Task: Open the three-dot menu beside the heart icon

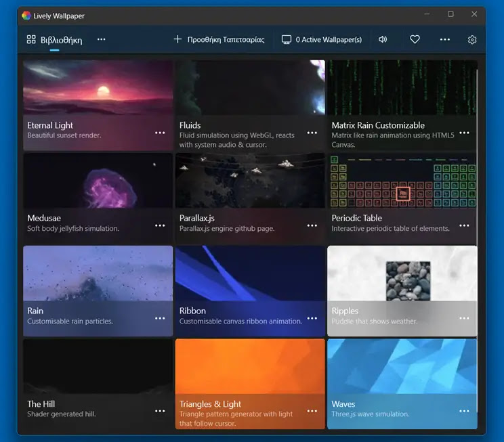Action: [445, 39]
